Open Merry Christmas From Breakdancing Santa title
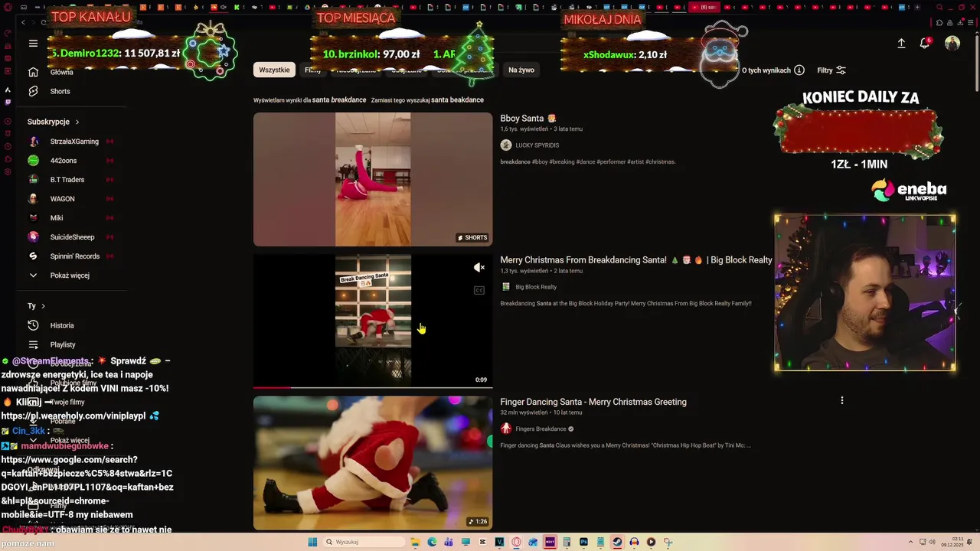This screenshot has width=980, height=551. 636,260
